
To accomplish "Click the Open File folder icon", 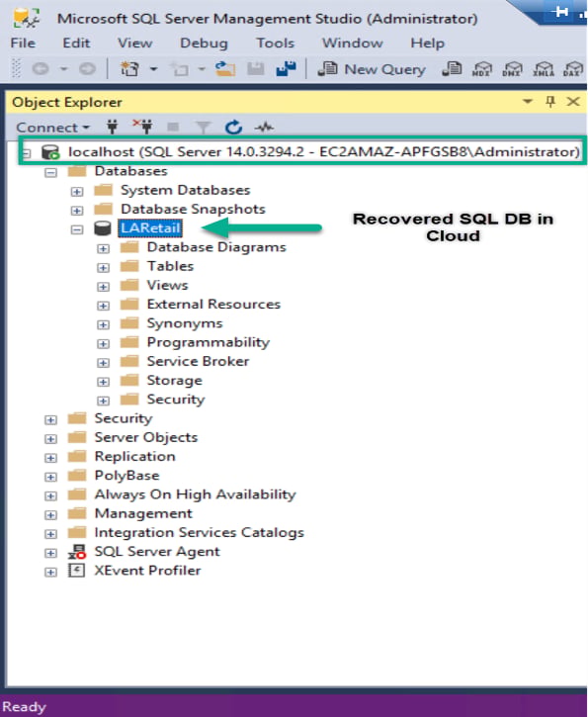I will tap(225, 68).
